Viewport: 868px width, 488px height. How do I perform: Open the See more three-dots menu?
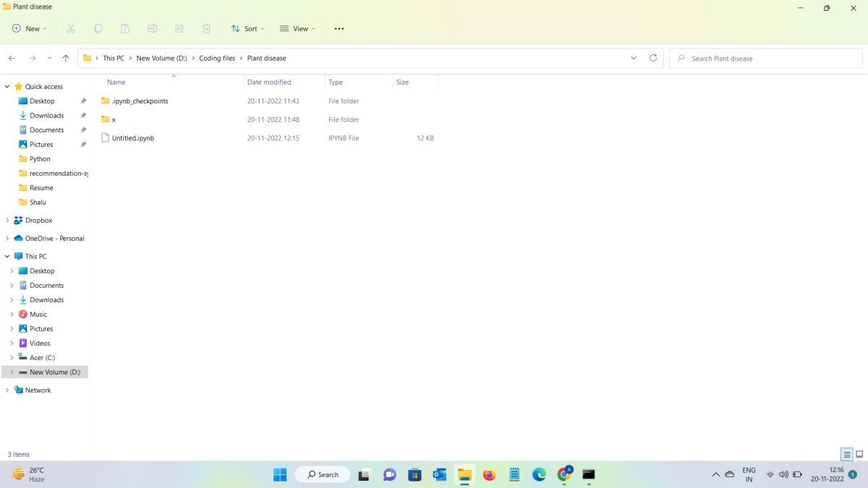tap(339, 29)
